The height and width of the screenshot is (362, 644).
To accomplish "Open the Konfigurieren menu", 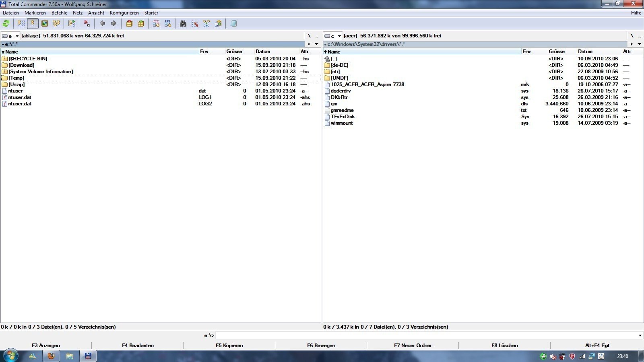I will [x=124, y=13].
